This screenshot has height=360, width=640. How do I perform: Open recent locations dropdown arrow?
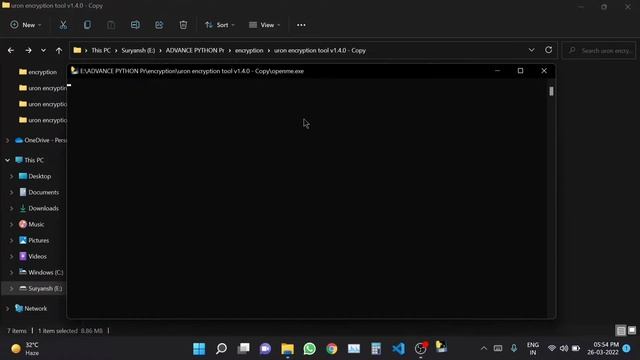point(43,51)
